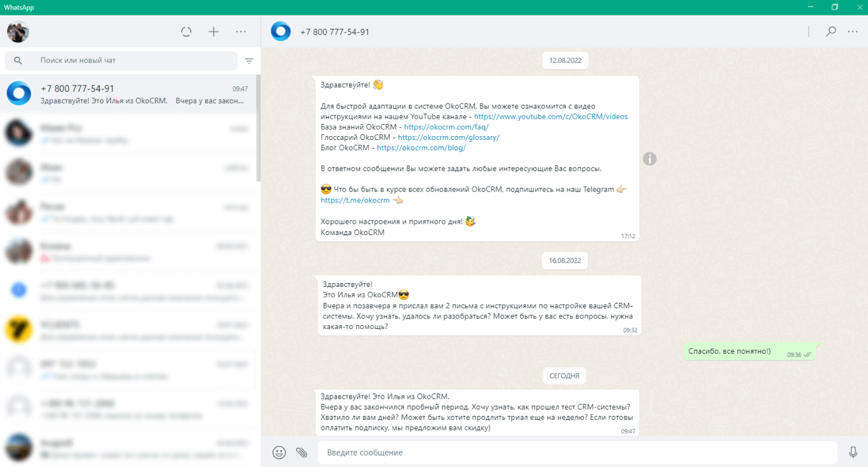
Task: Attach a file with the paperclip icon
Action: click(x=301, y=452)
